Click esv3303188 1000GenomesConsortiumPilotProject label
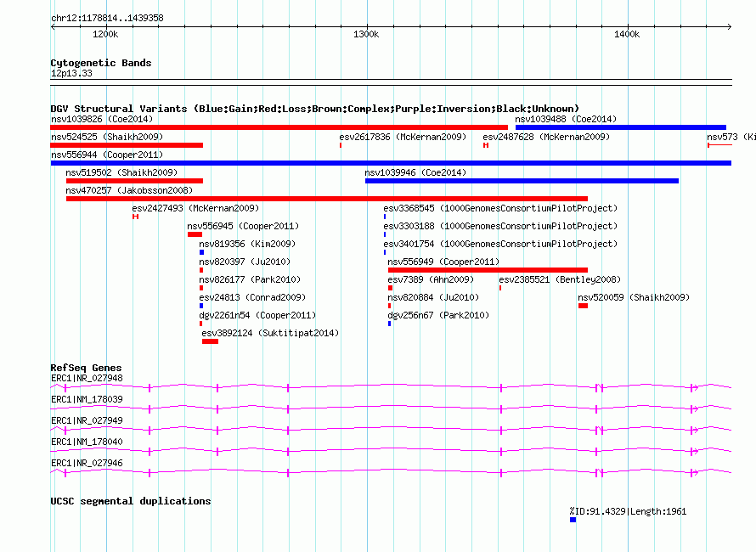 500,226
